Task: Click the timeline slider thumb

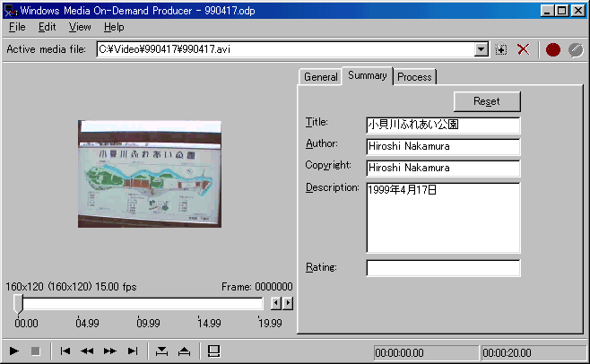Action: click(17, 305)
